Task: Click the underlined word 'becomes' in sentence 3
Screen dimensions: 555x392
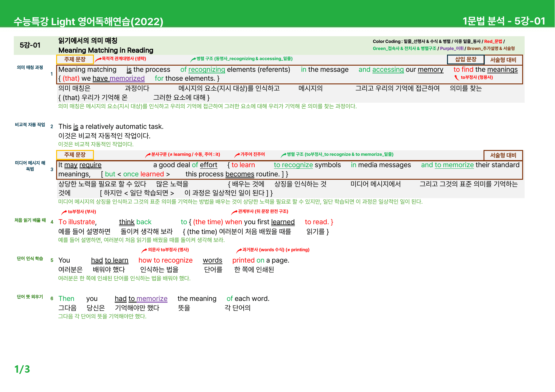Action: click(240, 174)
